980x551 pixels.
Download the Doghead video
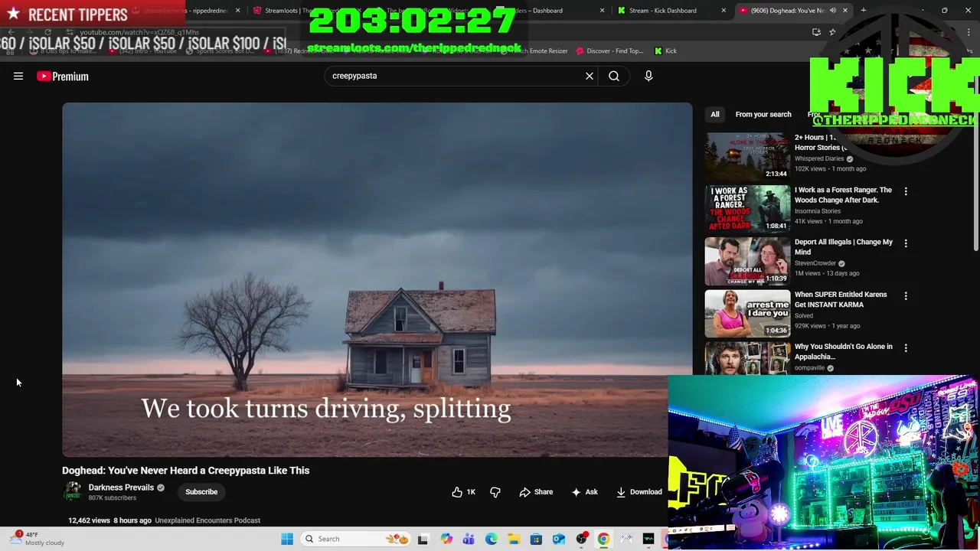(639, 492)
